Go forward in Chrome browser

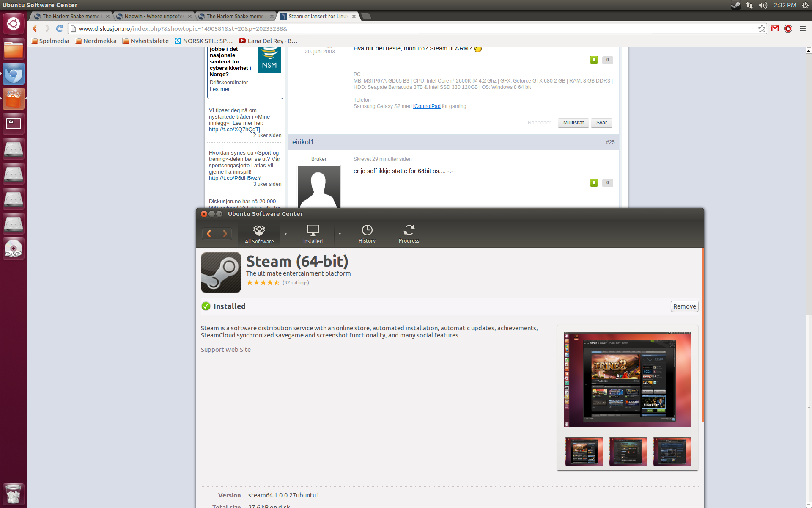pos(47,28)
